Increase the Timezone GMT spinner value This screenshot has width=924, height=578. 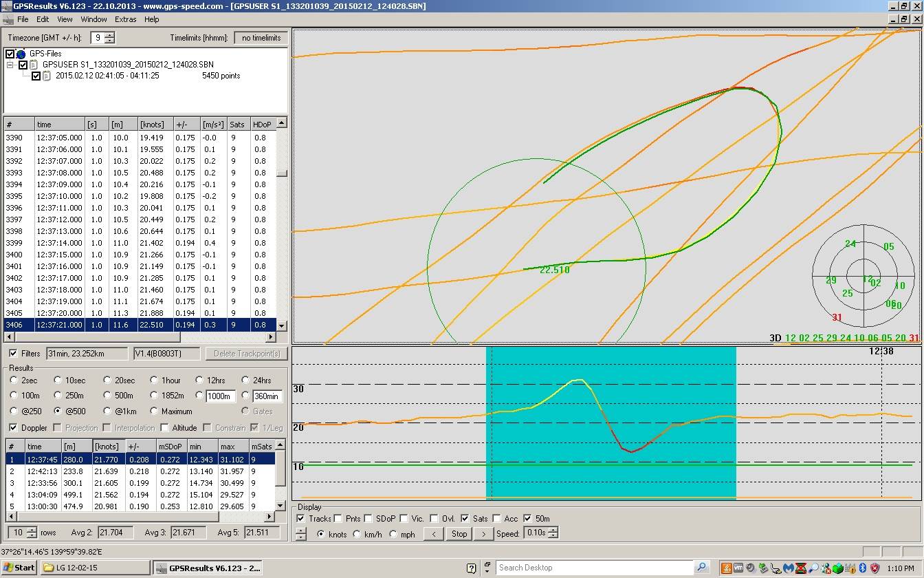pyautogui.click(x=110, y=35)
